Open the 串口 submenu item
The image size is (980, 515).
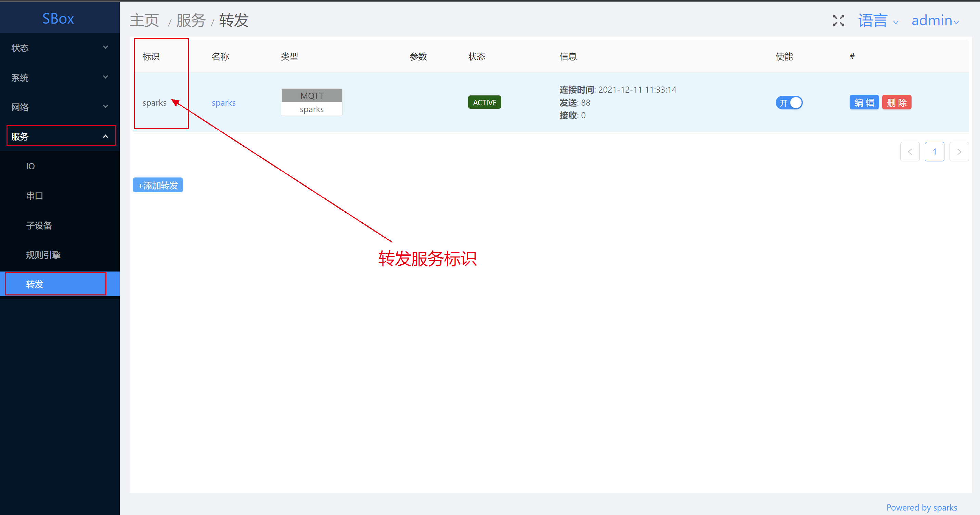pos(34,196)
